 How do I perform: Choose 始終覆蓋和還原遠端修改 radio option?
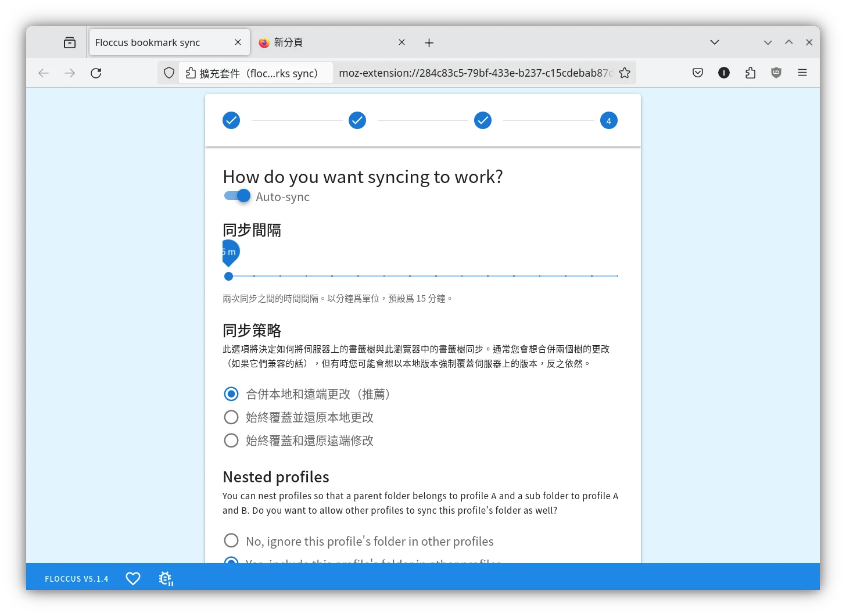231,440
